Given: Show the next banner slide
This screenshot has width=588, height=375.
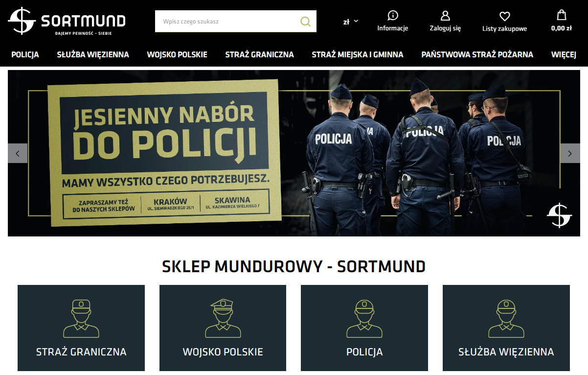Looking at the screenshot, I should pyautogui.click(x=570, y=153).
